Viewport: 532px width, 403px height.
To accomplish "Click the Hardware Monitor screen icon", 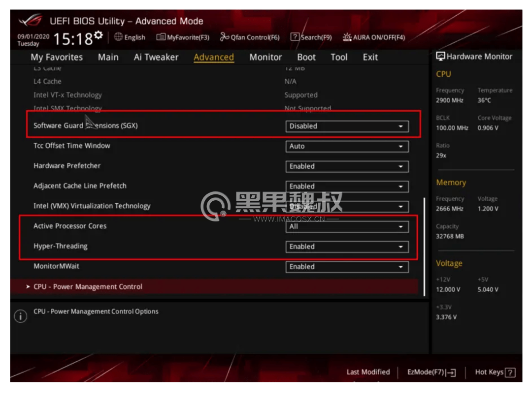I will (x=440, y=56).
